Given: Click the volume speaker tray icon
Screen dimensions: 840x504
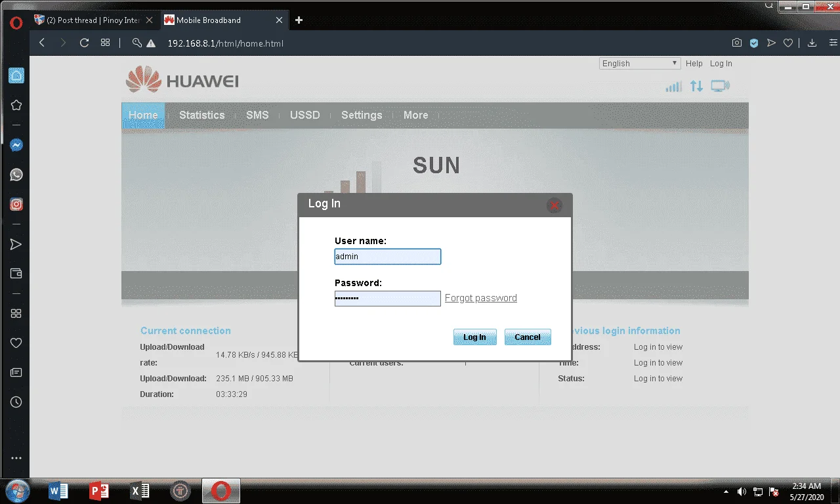Looking at the screenshot, I should click(x=742, y=492).
